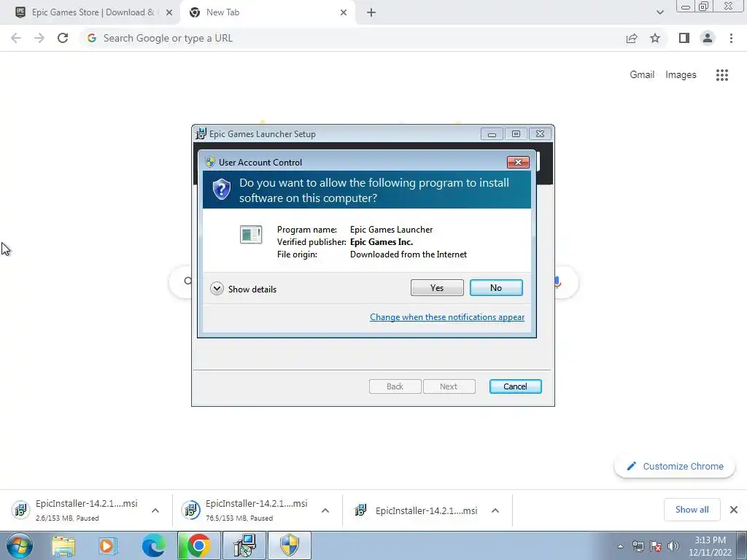Open the completed EpicInstaller msi download
This screenshot has height=560, width=747.
(x=415, y=510)
